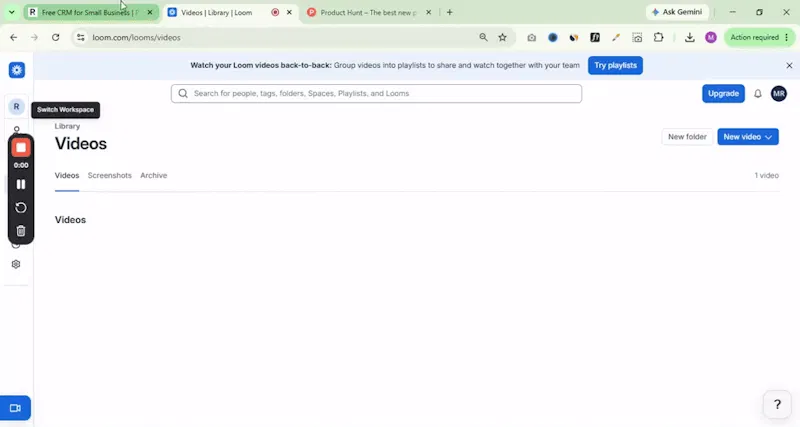800x427 pixels.
Task: Open settings gear in the sidebar
Action: (x=16, y=264)
